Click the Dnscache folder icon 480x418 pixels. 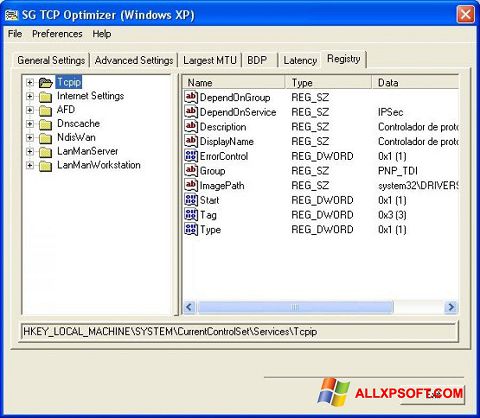click(45, 124)
